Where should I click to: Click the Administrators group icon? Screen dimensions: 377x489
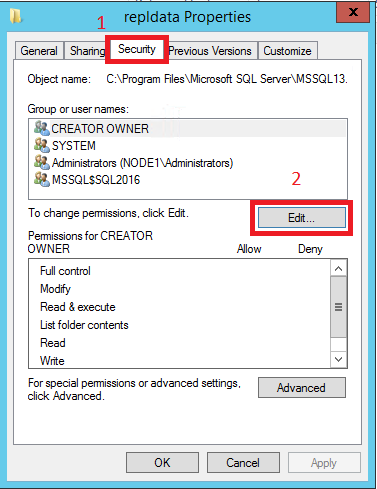pyautogui.click(x=42, y=163)
